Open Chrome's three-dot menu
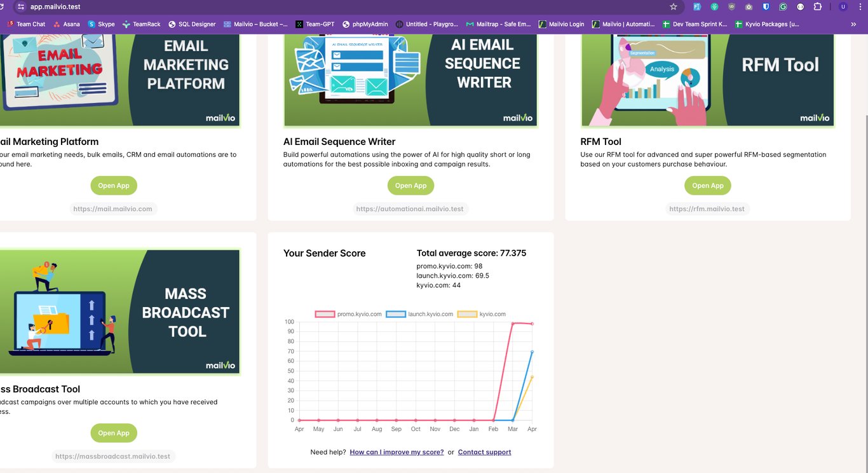This screenshot has width=868, height=473. click(859, 6)
